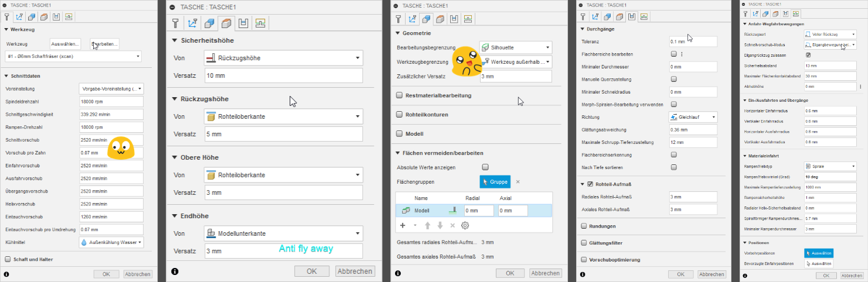The height and width of the screenshot is (282, 868).
Task: Open the gear settings icon below the Flächengruppen table
Action: point(465,225)
